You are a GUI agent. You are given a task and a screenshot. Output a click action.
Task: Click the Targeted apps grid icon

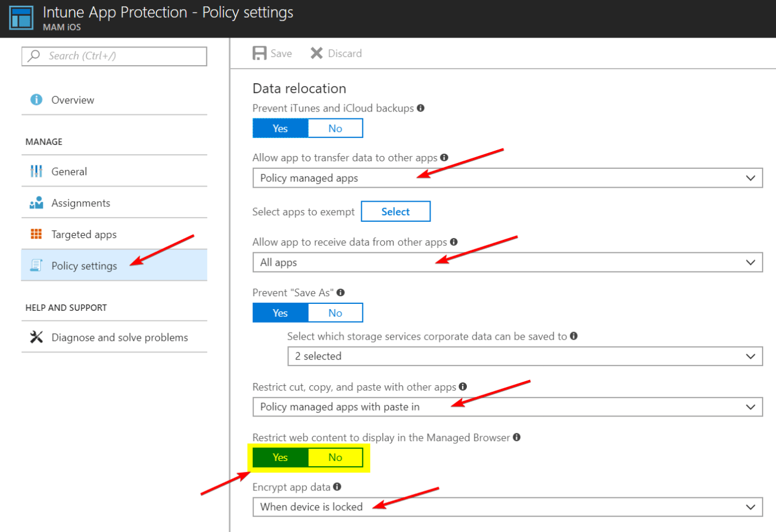click(x=36, y=234)
